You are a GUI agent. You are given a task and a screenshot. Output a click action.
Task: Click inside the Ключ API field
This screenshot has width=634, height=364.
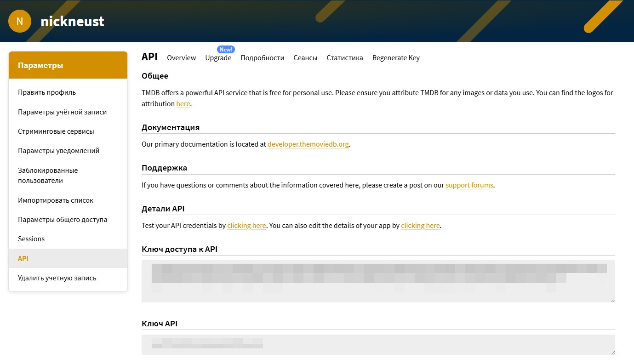click(378, 345)
